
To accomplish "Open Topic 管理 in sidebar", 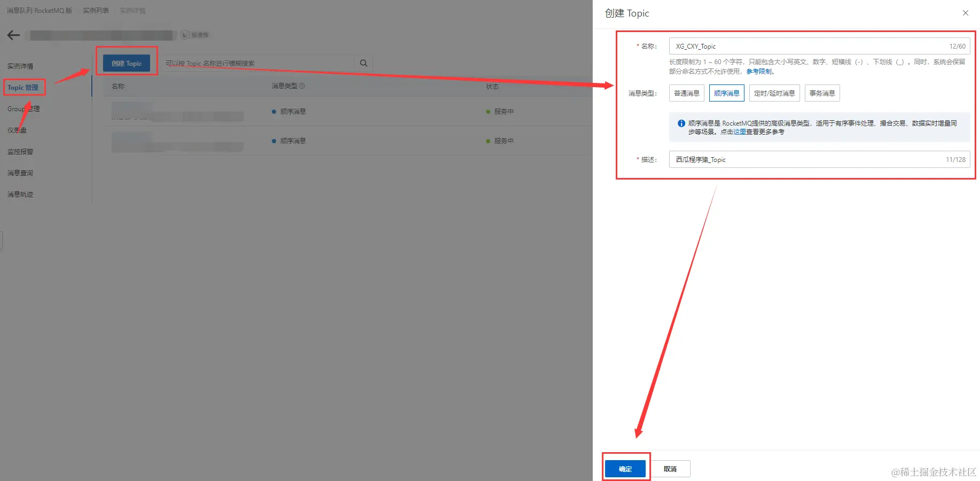I will 23,88.
